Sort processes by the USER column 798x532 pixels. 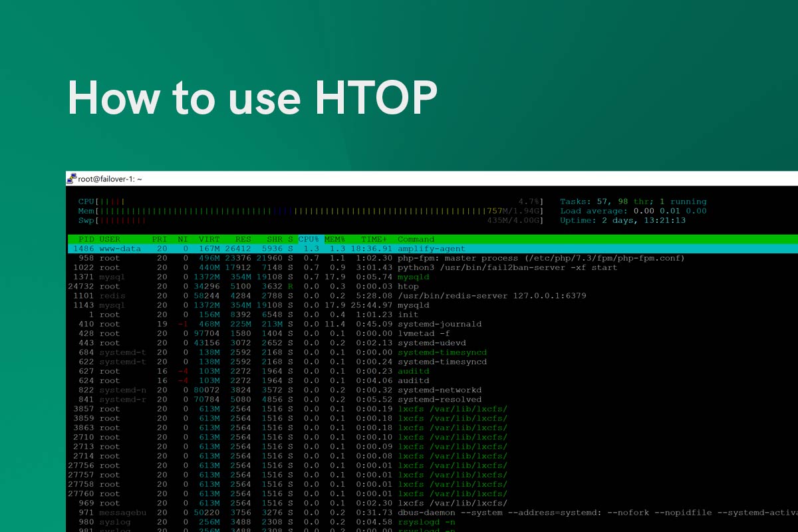pyautogui.click(x=110, y=239)
